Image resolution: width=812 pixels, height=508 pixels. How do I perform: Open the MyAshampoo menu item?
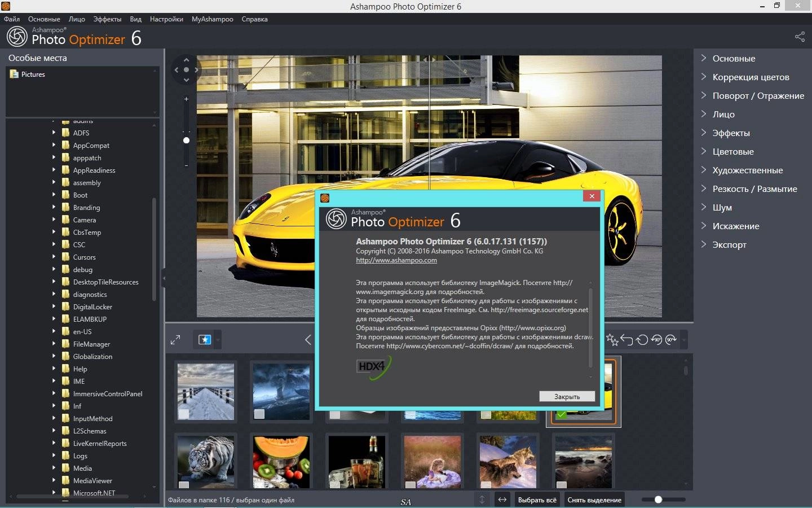tap(212, 19)
